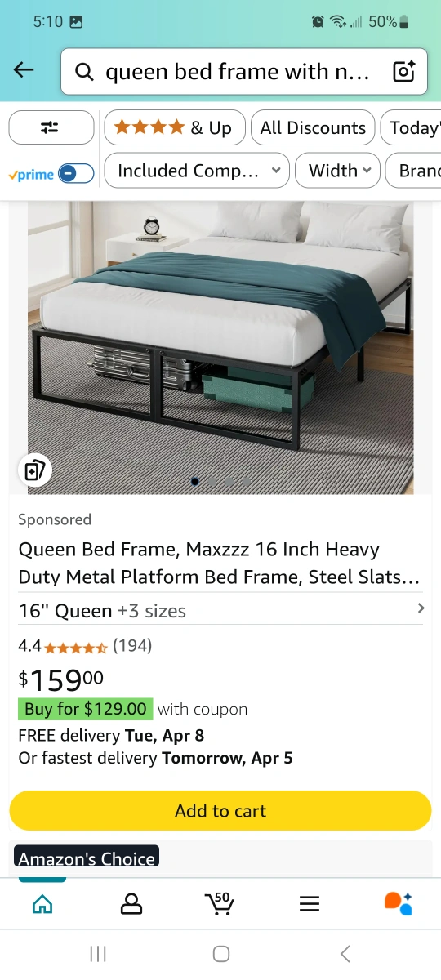Go to Amazon home tab
Screen dimensions: 441x980
pos(42,904)
